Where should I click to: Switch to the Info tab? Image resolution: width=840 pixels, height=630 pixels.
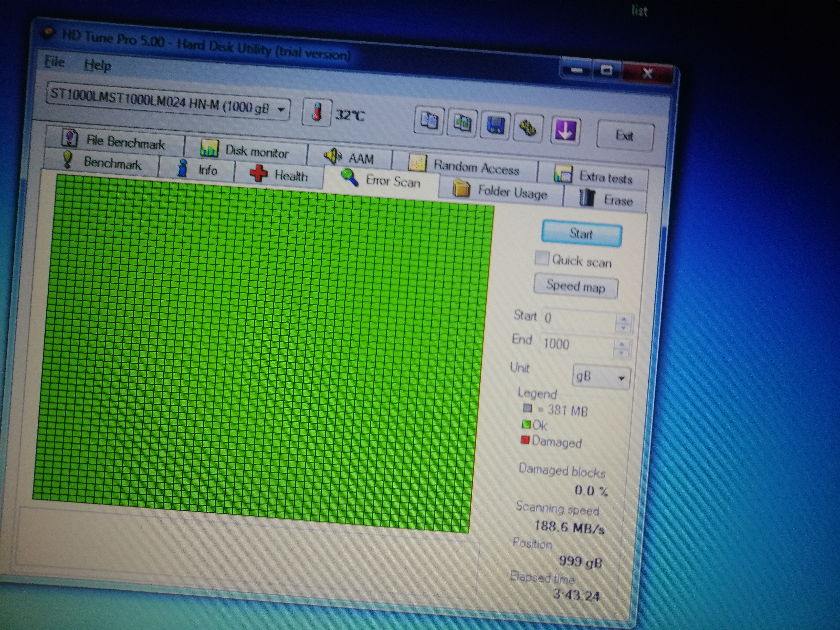[x=197, y=169]
